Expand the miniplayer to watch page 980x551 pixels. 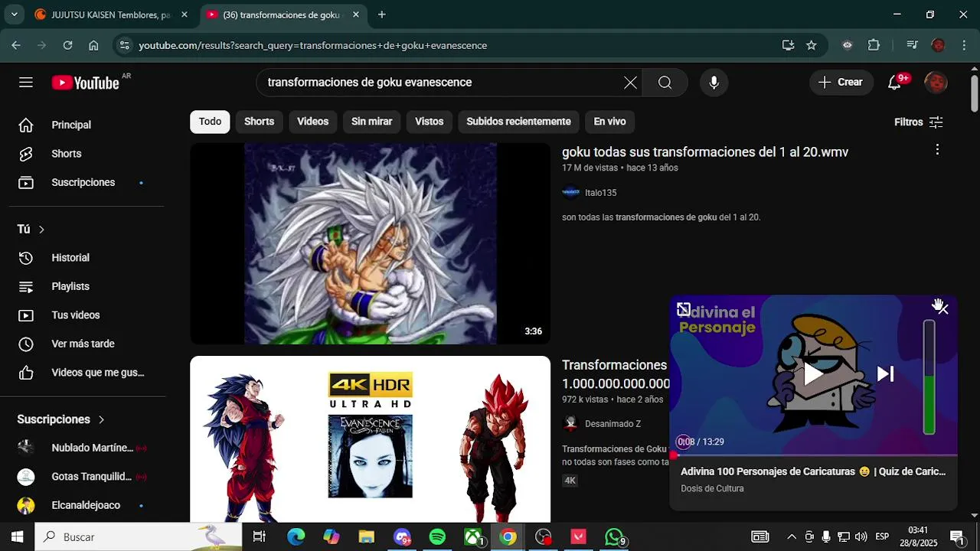click(x=684, y=309)
